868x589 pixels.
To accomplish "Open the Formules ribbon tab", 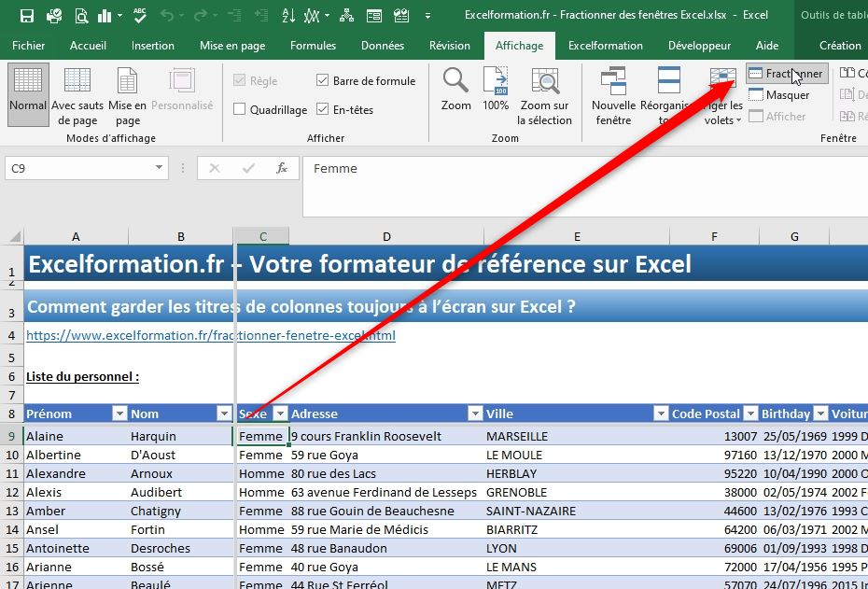I will 314,46.
